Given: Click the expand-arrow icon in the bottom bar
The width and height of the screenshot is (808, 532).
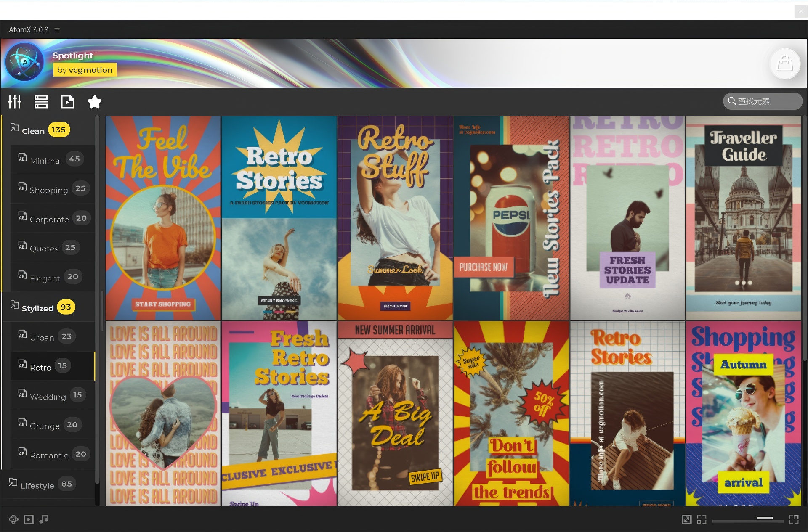Looking at the screenshot, I should pyautogui.click(x=686, y=519).
